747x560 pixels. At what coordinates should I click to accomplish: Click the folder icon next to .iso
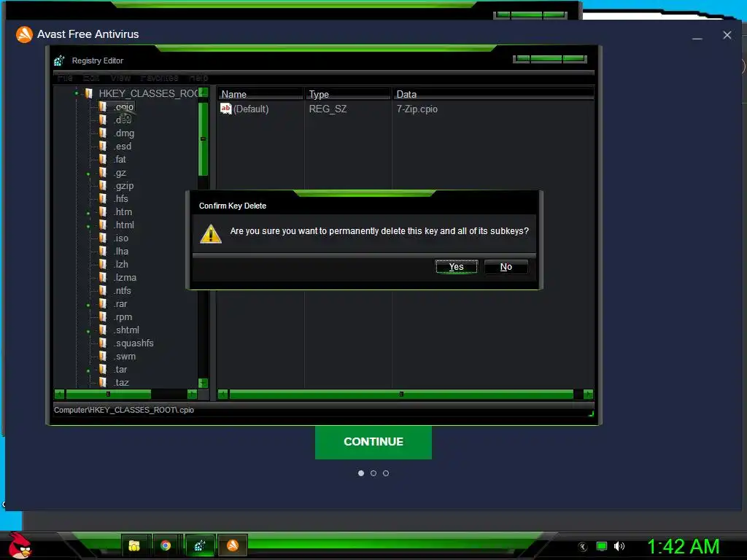point(102,238)
